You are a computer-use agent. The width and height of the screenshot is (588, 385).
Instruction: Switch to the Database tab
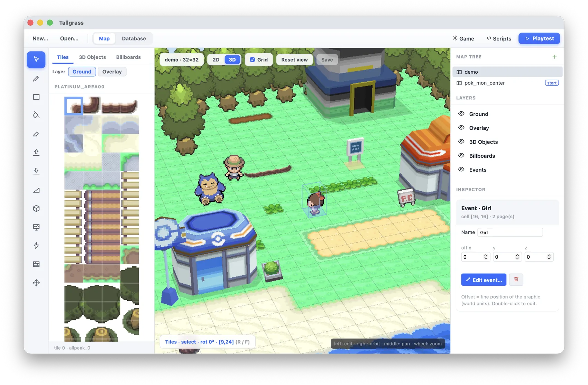134,38
